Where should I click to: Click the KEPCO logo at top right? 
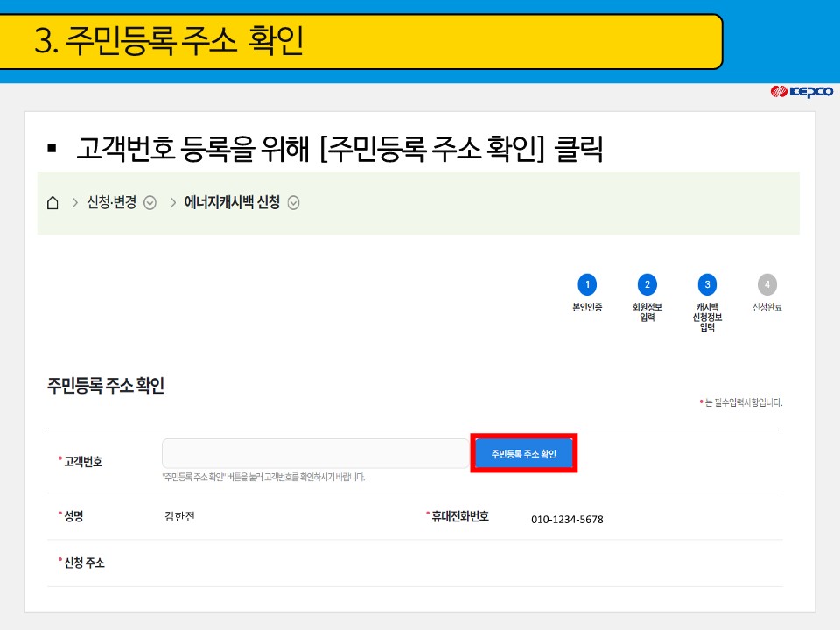(803, 89)
